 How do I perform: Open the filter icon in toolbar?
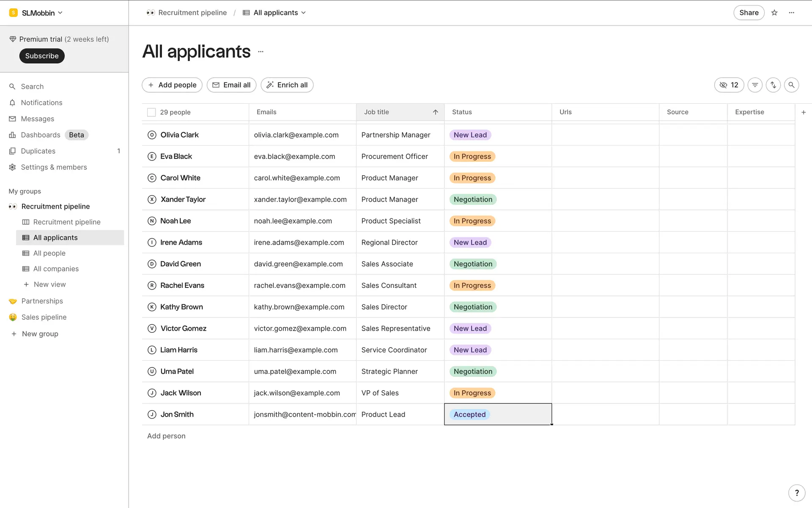(x=755, y=85)
